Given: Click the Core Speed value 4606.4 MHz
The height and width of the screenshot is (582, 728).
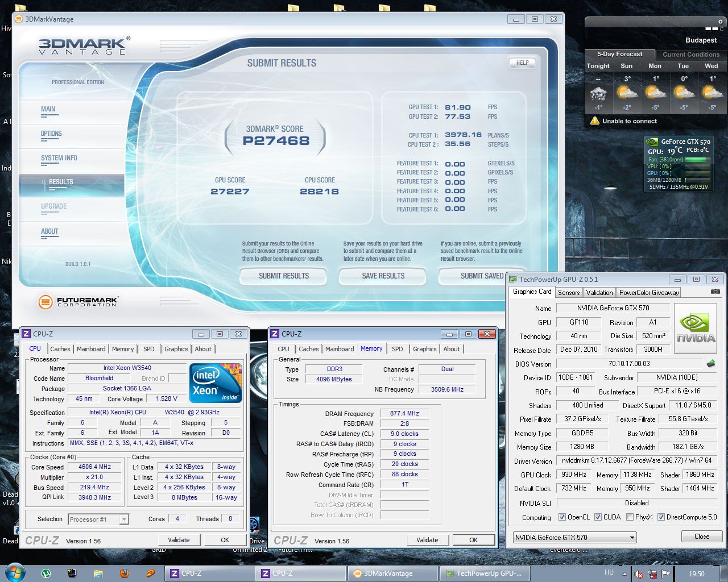Looking at the screenshot, I should [94, 467].
